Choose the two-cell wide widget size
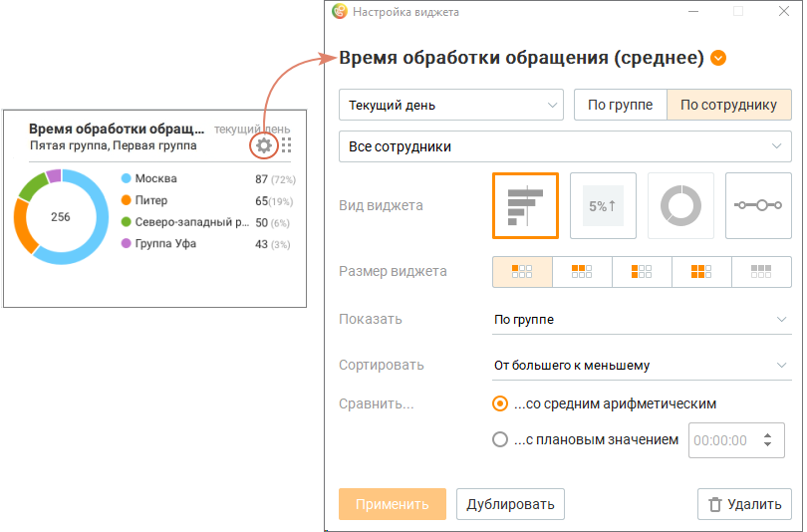This screenshot has height=532, width=807. (x=582, y=272)
